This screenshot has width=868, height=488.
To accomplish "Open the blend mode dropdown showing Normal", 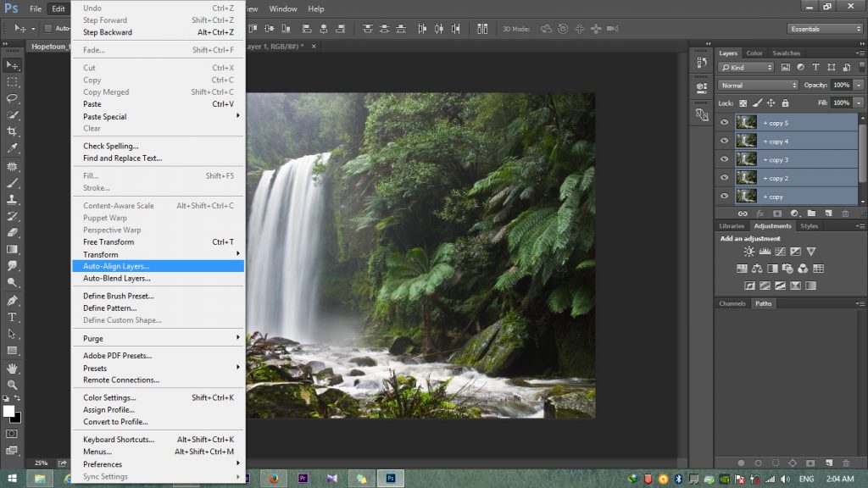I will click(x=758, y=86).
